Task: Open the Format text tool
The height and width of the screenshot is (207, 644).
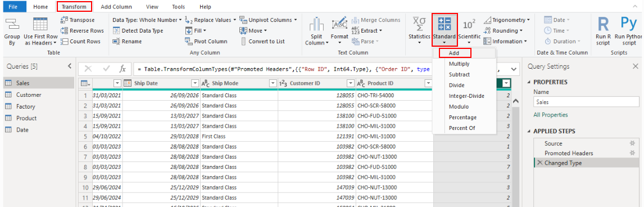Action: click(x=339, y=31)
